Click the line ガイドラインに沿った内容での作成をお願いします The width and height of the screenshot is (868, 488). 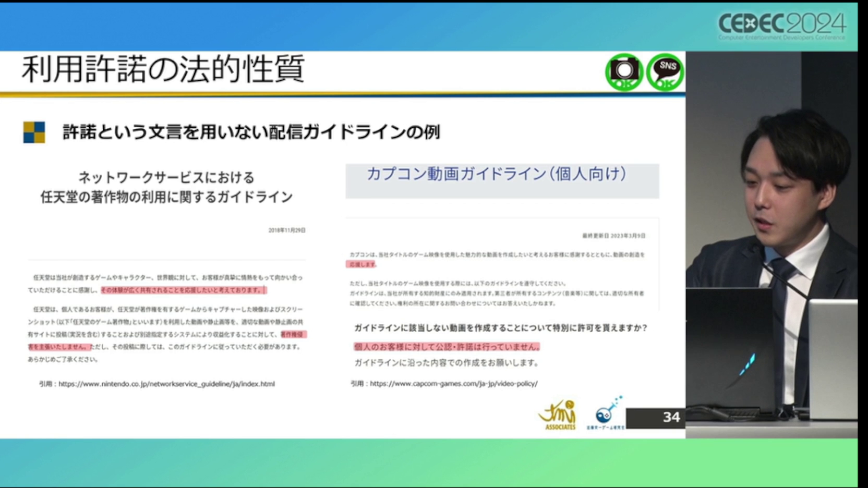click(447, 363)
